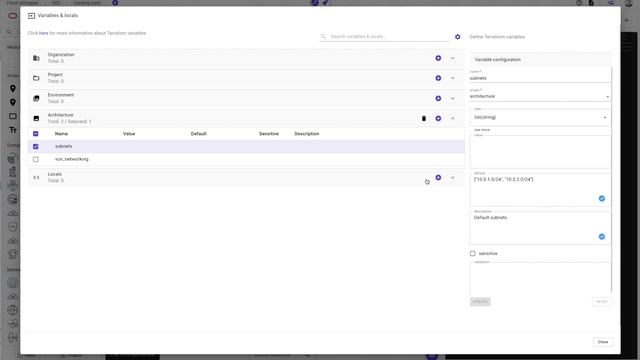Viewport: 640px width, 360px height.
Task: Add a variable to Architecture
Action: pyautogui.click(x=438, y=118)
